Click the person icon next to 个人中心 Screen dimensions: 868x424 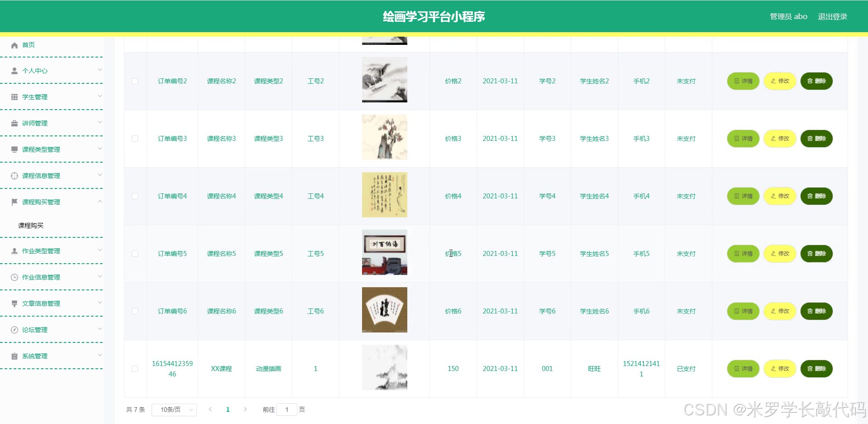click(x=14, y=70)
